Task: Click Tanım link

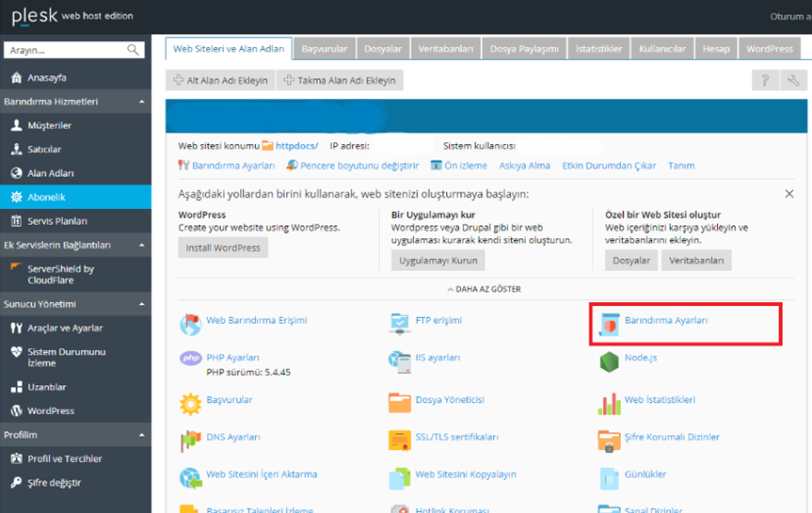Action: 681,166
